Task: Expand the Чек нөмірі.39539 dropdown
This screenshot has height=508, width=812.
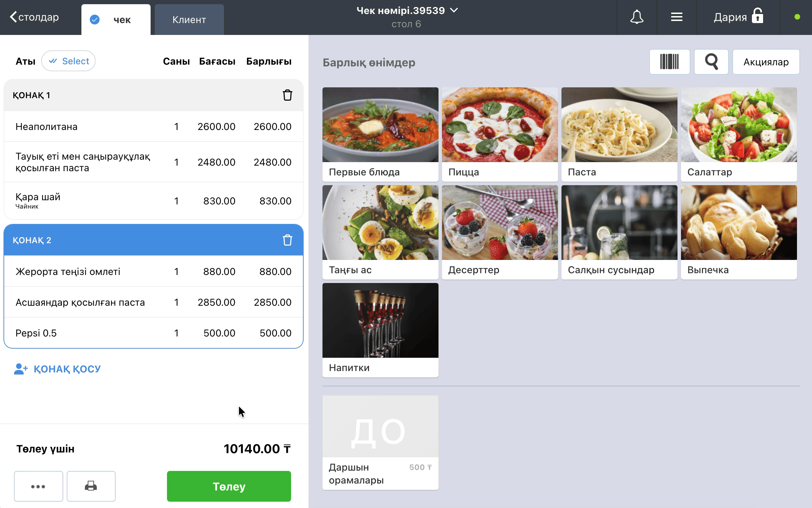Action: tap(407, 10)
